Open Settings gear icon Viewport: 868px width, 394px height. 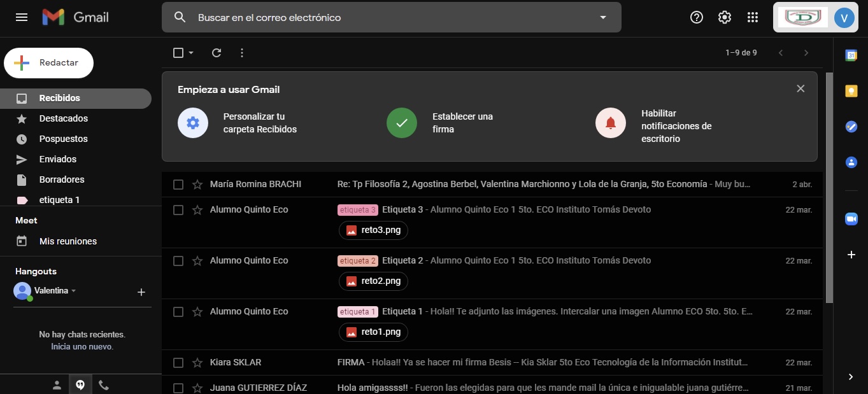(725, 17)
